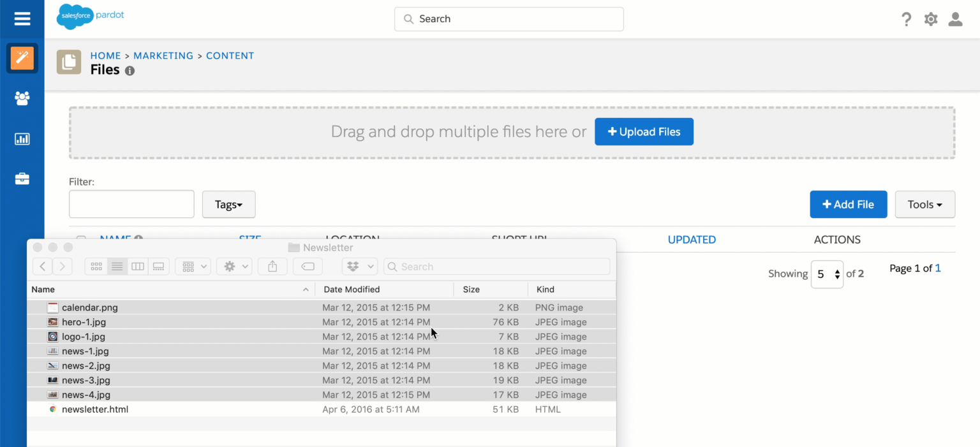Open the Pardot settings gear icon

point(930,19)
